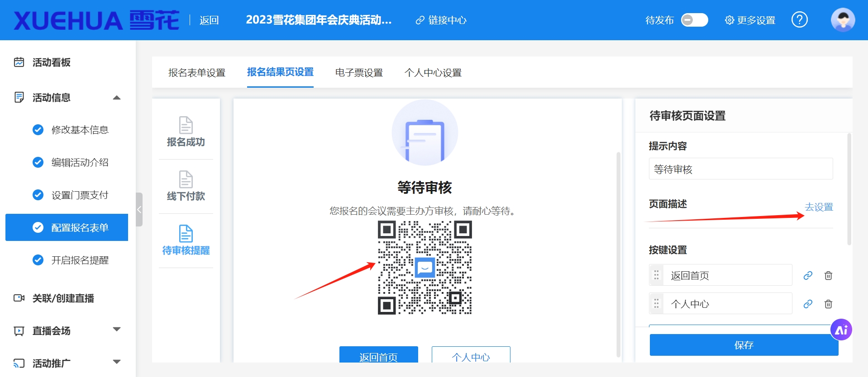Click the 活动看板 calendar icon
The width and height of the screenshot is (868, 377).
(x=19, y=62)
